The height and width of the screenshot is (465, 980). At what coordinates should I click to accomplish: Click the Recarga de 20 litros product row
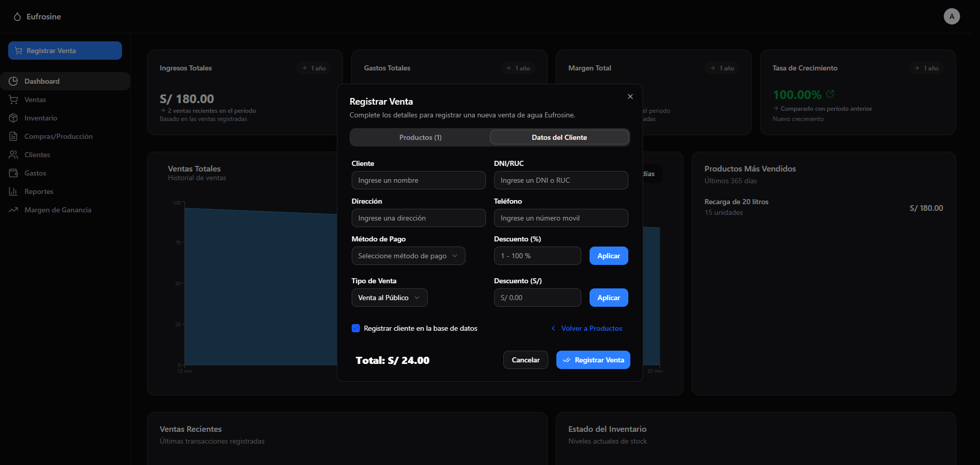click(x=823, y=207)
